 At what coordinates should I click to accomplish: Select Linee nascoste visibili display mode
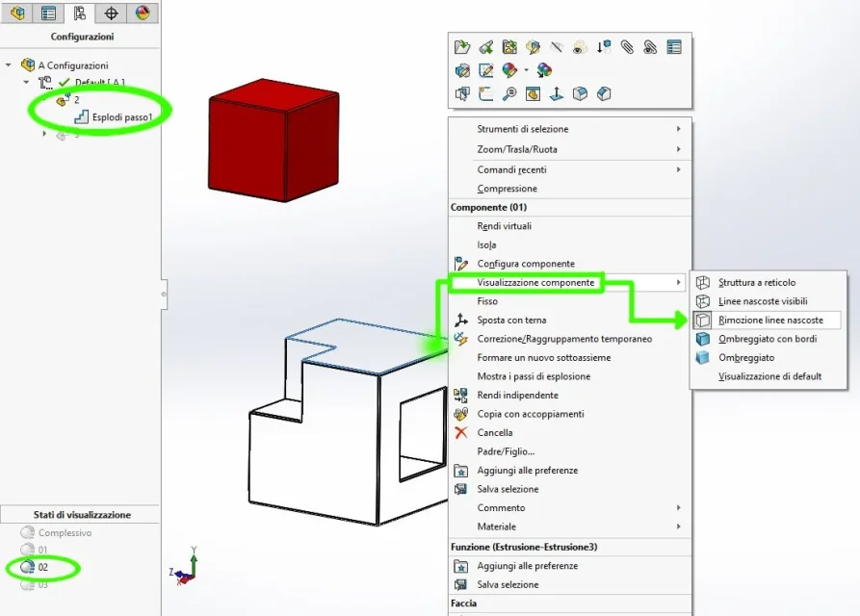(768, 301)
